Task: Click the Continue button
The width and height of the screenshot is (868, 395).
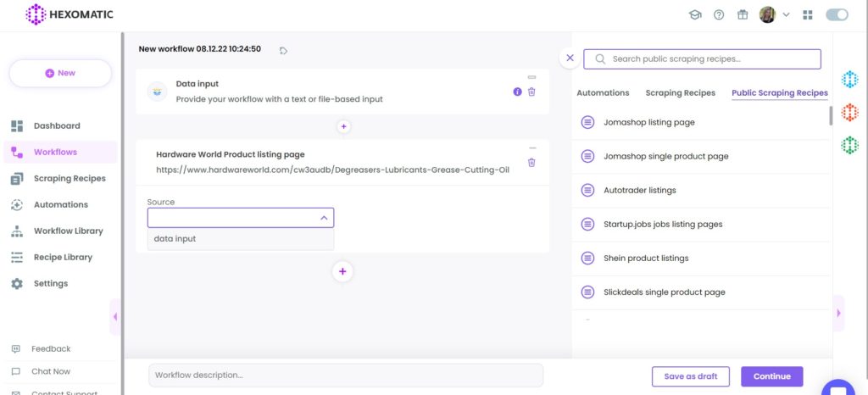Action: pos(771,376)
